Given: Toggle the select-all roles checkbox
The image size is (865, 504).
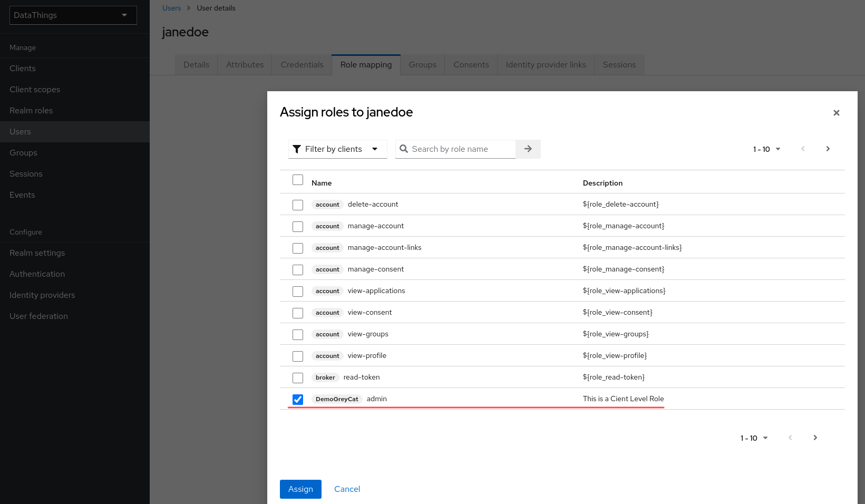Looking at the screenshot, I should pyautogui.click(x=298, y=180).
